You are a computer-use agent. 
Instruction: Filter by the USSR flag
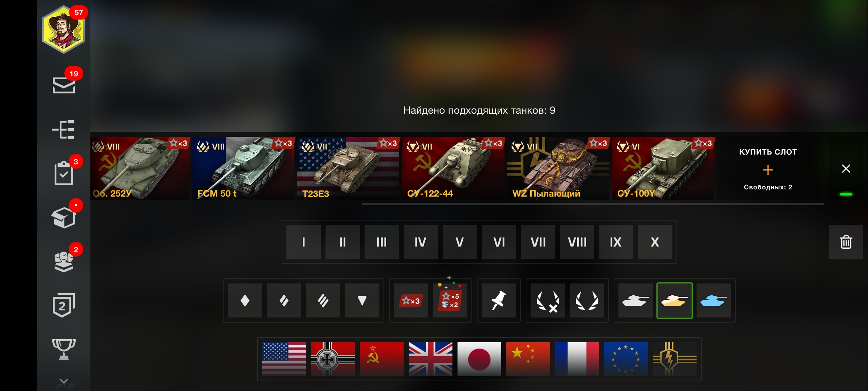point(382,359)
